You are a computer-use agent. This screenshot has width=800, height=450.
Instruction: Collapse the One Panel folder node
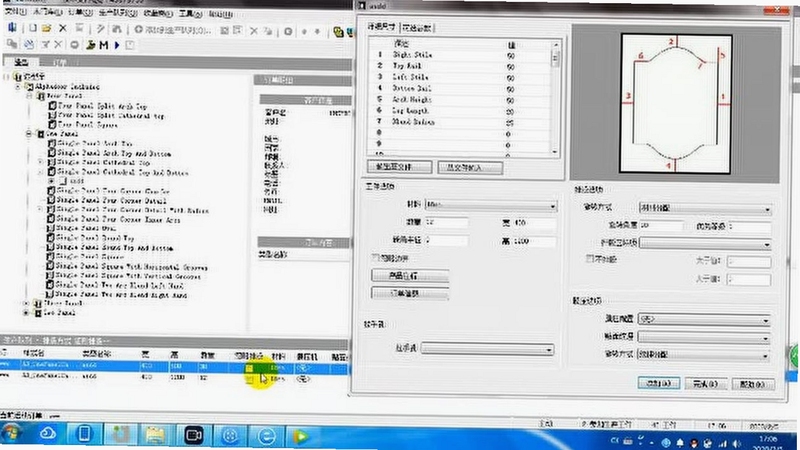29,134
